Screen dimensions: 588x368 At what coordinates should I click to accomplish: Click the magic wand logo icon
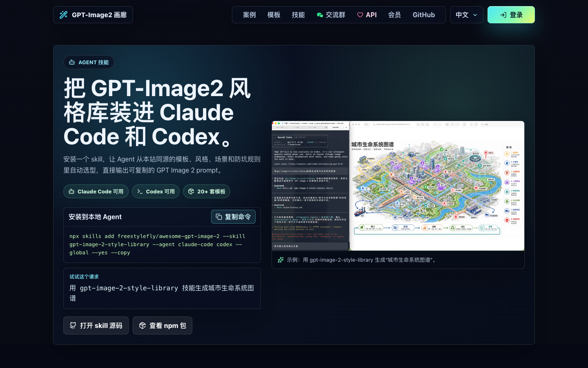click(63, 15)
